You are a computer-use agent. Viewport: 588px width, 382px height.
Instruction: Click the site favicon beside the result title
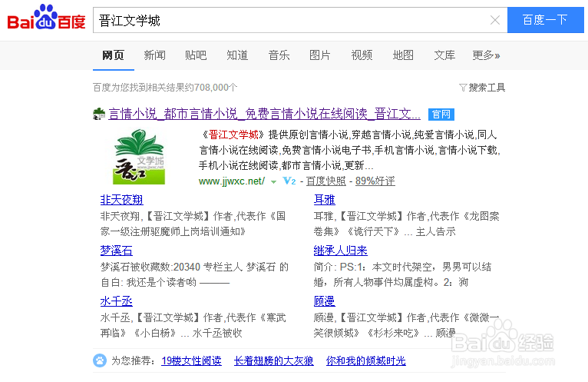click(x=99, y=114)
